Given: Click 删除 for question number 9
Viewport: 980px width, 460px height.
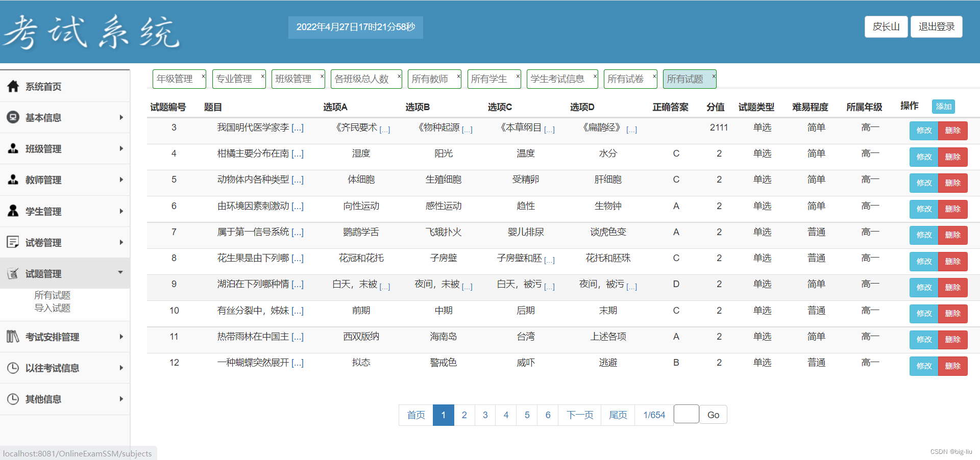Looking at the screenshot, I should [x=953, y=288].
